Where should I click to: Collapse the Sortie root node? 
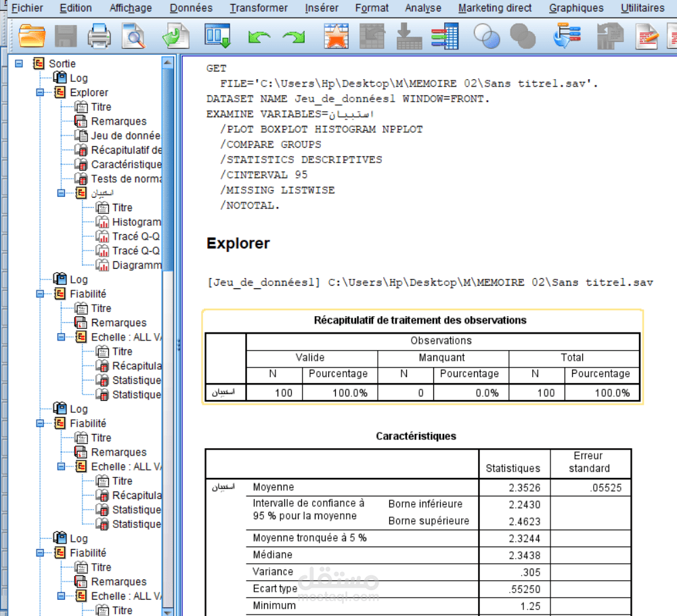tap(18, 64)
